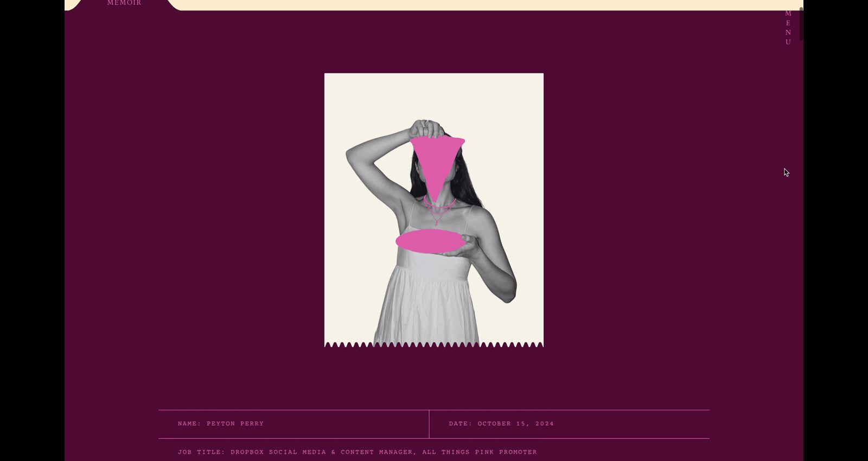Click 'ALL THINGS PINK PROMOTER' text

(x=480, y=452)
